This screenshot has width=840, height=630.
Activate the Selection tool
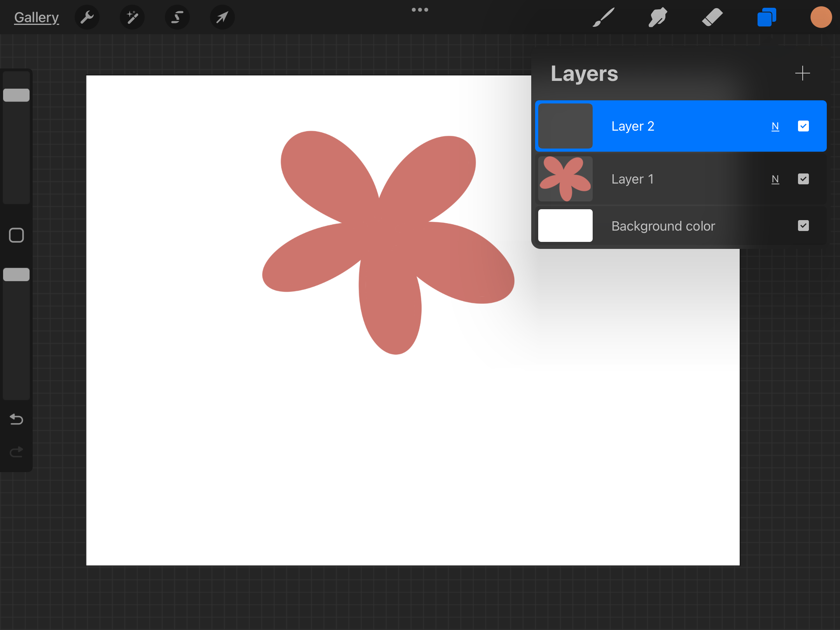coord(177,17)
